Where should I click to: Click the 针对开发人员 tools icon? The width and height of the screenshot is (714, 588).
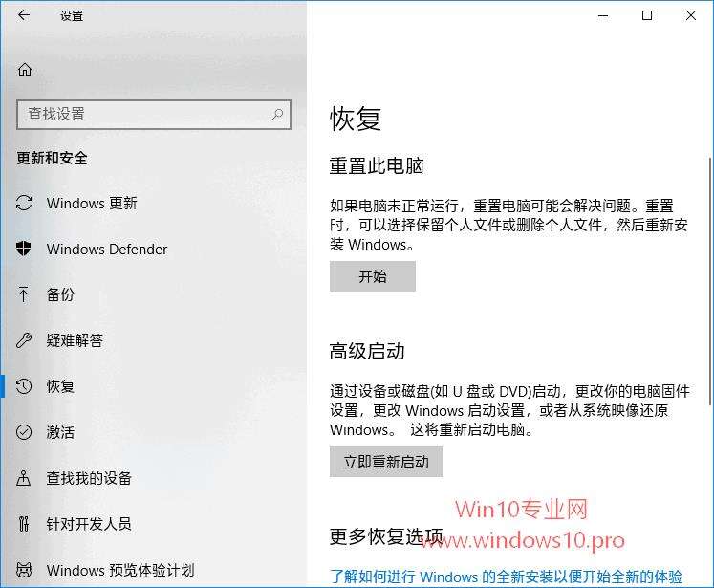coord(24,524)
